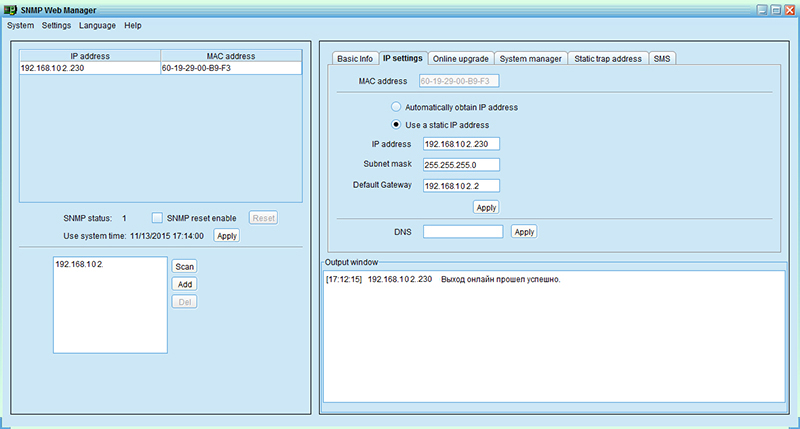Viewport: 800px width, 429px height.
Task: Open the Settings menu
Action: click(56, 26)
